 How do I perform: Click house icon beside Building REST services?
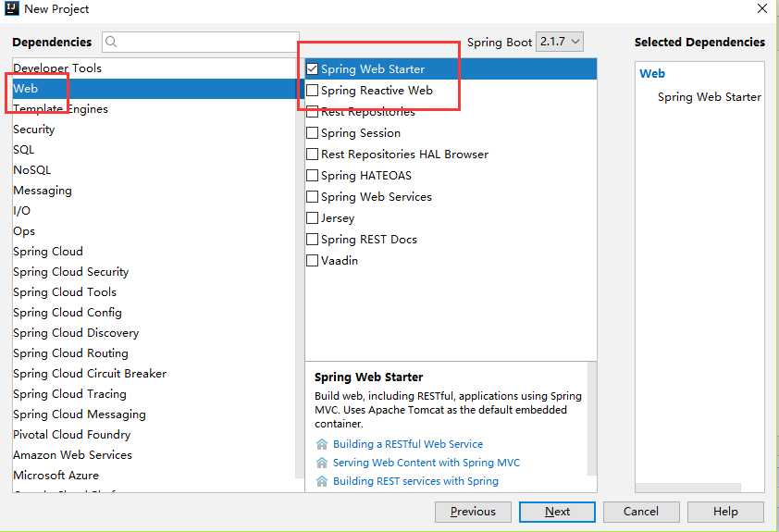[322, 481]
